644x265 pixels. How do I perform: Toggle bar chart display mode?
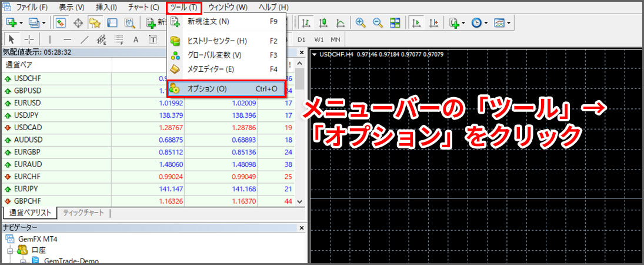pos(306,23)
